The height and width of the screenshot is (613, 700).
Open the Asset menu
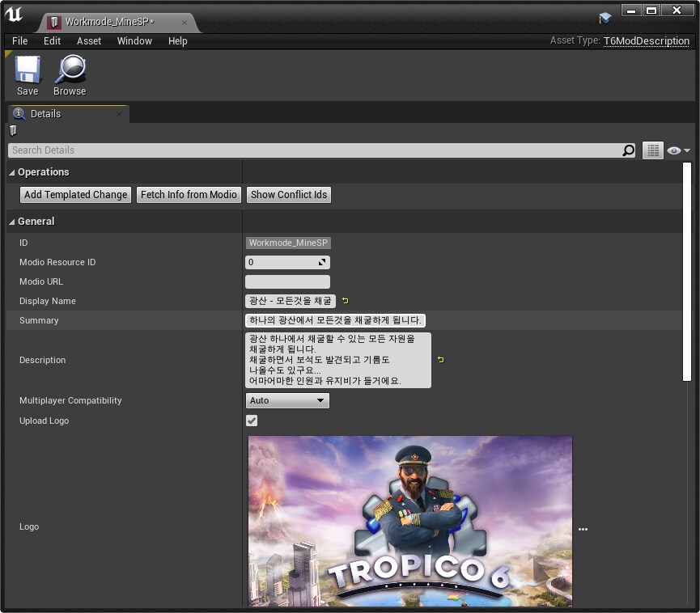89,41
